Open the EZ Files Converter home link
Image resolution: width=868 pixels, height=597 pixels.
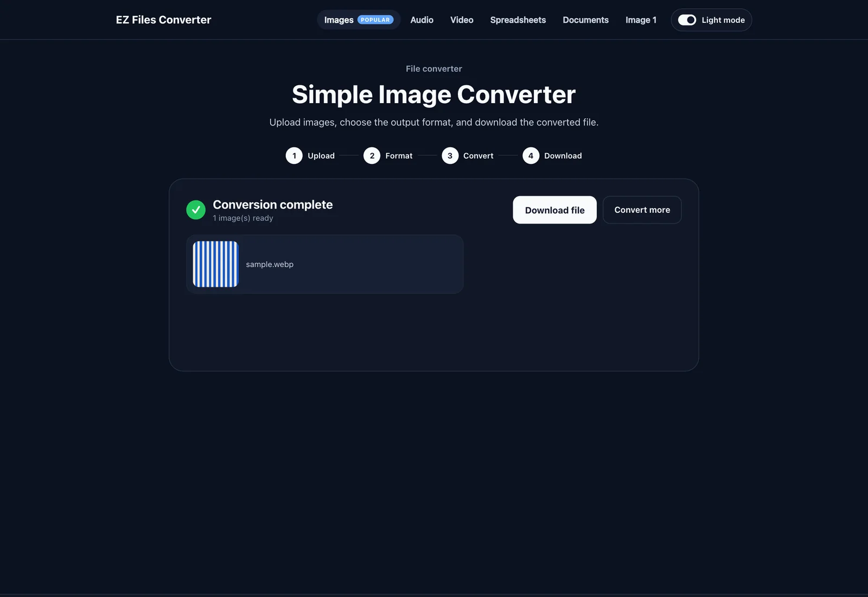tap(163, 20)
